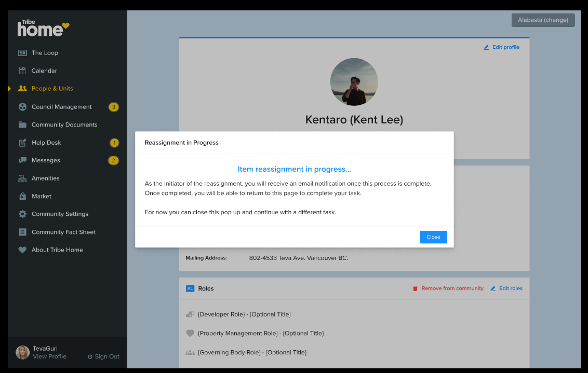The image size is (588, 373).
Task: Close the Reassignment in Progress dialog
Action: tap(433, 237)
